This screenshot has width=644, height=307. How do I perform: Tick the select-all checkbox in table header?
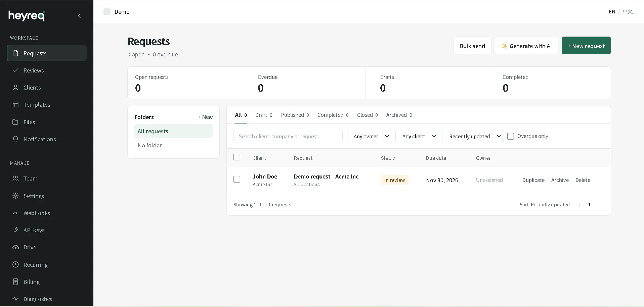click(x=237, y=157)
